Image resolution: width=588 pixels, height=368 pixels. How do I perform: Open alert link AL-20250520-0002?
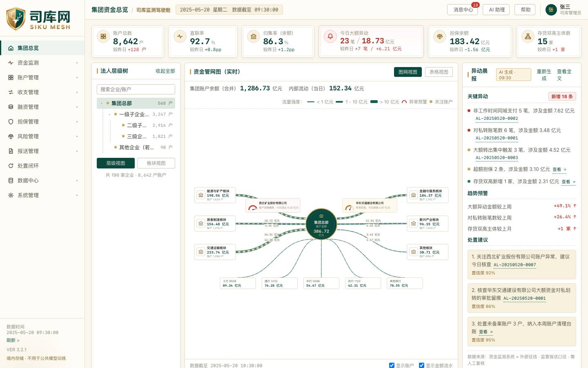[497, 119]
